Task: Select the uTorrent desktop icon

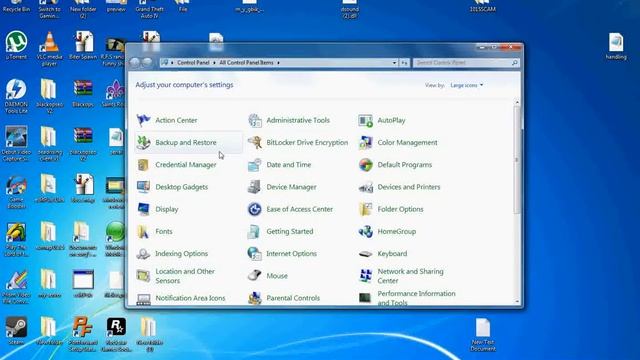Action: 16,45
